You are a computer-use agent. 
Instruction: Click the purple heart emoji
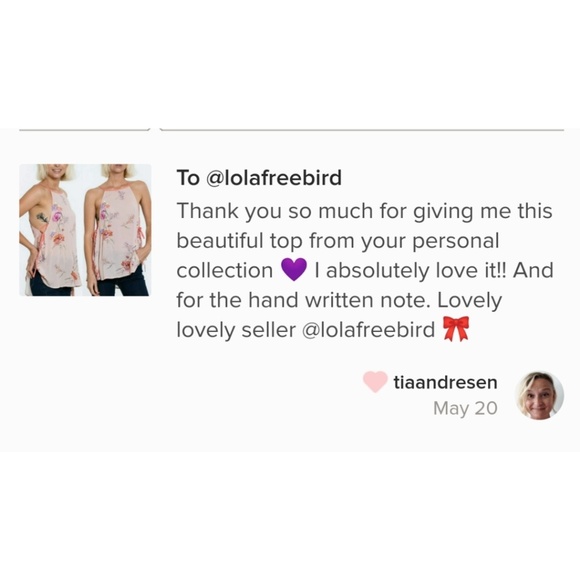click(x=294, y=269)
